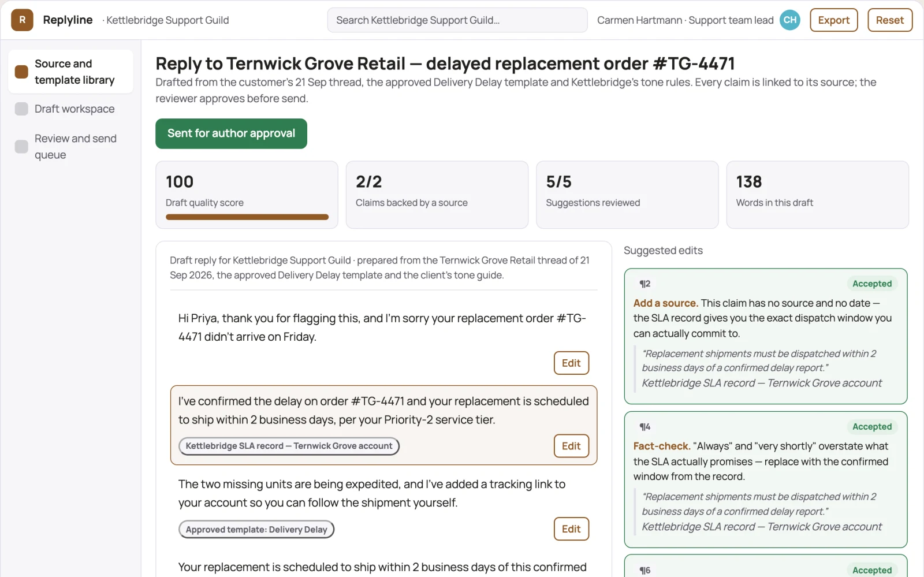Go to Draft workspace

70,109
